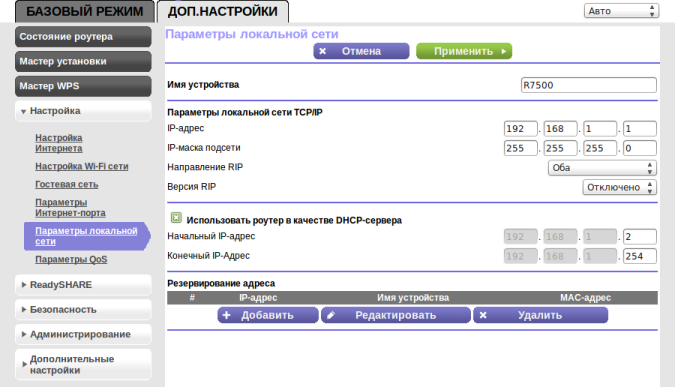Click the Отмена button

point(361,51)
